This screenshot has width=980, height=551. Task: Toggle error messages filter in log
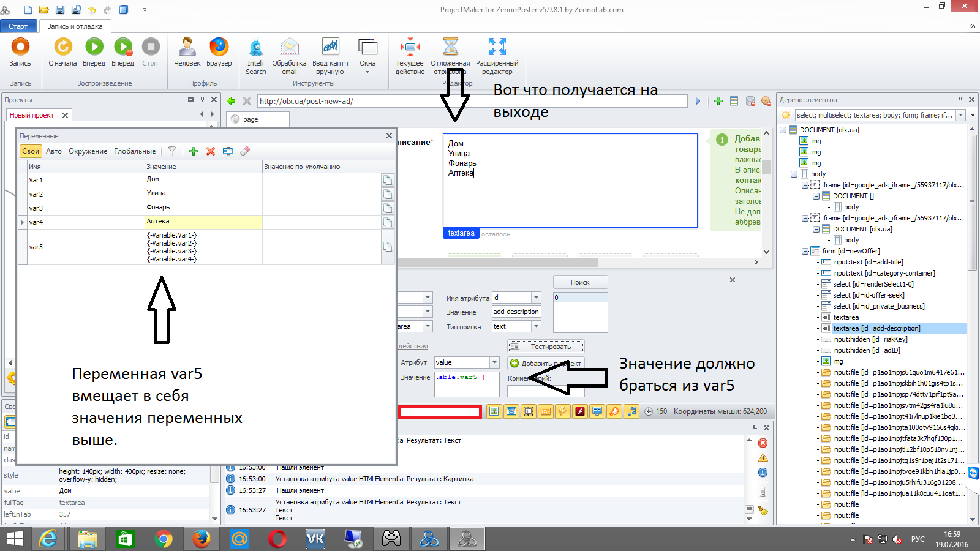pyautogui.click(x=763, y=443)
